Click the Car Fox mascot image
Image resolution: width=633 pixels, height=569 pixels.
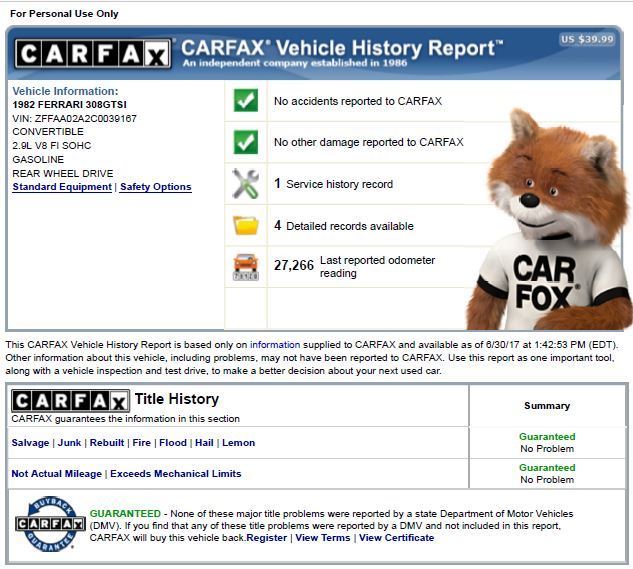(550, 220)
